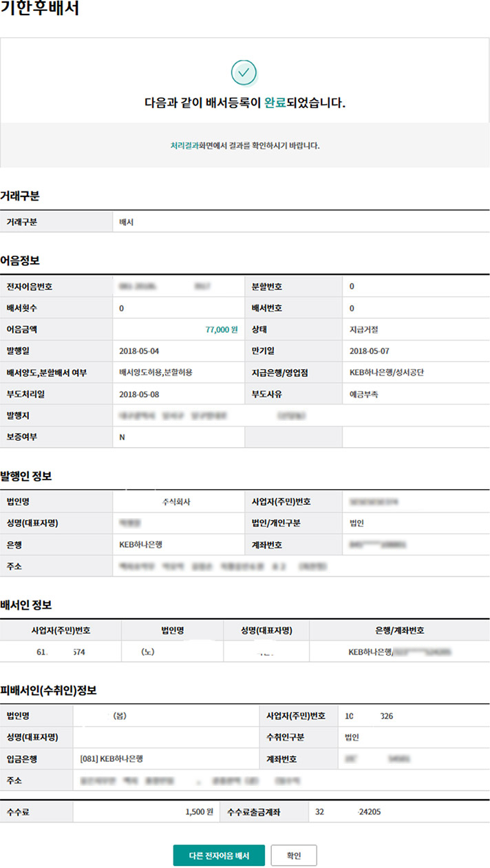This screenshot has height=868, width=490.
Task: Click the 기한후배서 page title
Action: pos(40,10)
